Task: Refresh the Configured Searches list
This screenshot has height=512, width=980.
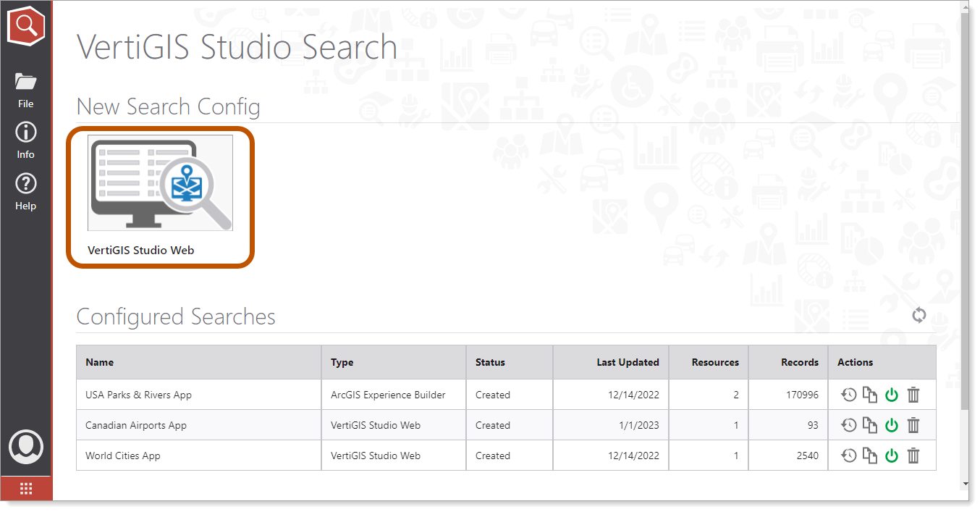Action: tap(919, 315)
